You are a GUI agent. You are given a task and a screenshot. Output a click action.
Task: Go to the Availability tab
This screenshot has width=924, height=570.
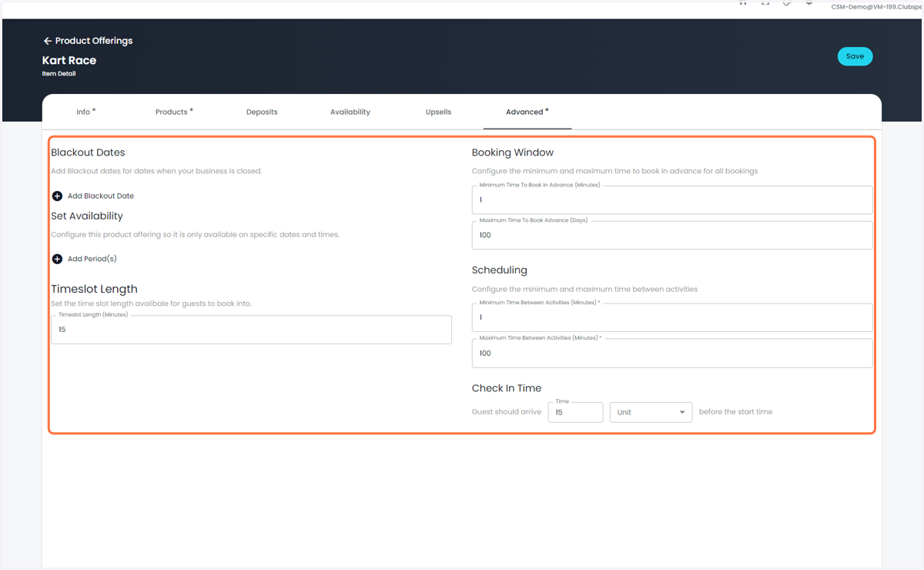350,112
